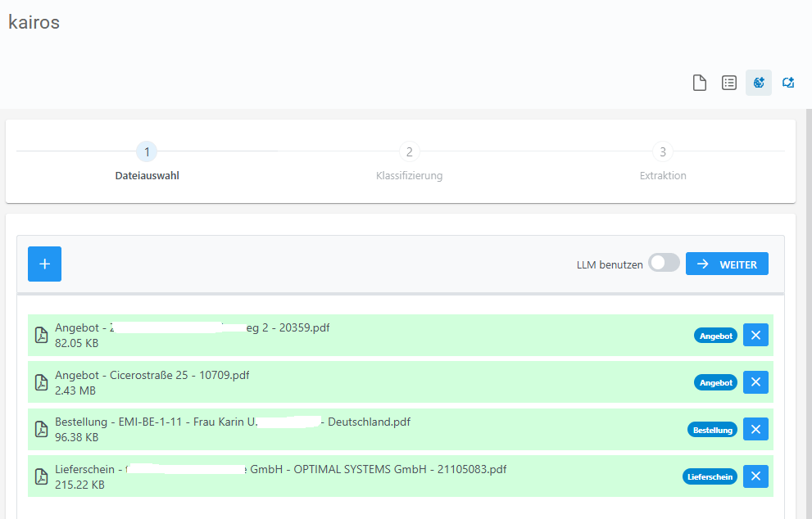Toggle the LLM benutzen switch

664,263
